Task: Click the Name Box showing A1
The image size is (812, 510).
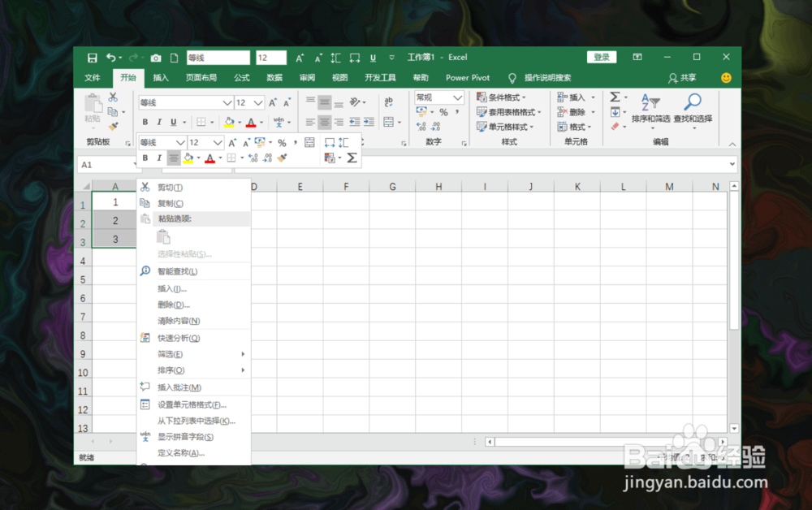Action: pyautogui.click(x=106, y=165)
